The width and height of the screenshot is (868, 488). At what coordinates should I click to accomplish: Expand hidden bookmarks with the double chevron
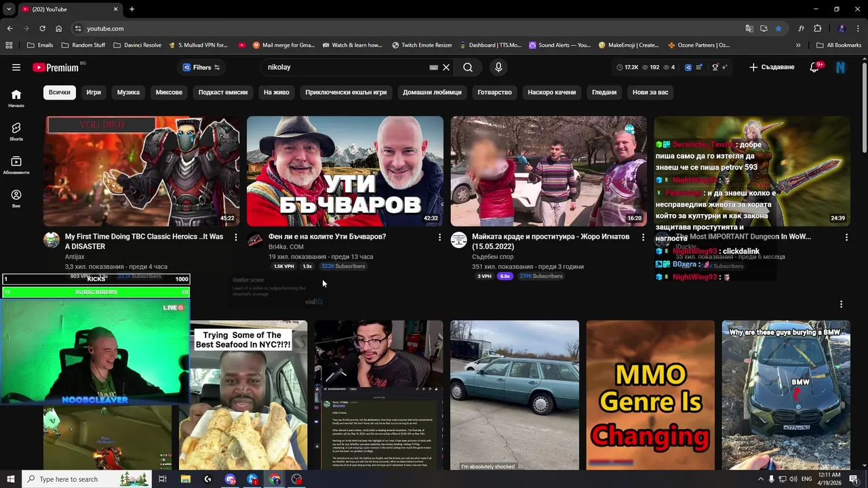click(797, 45)
